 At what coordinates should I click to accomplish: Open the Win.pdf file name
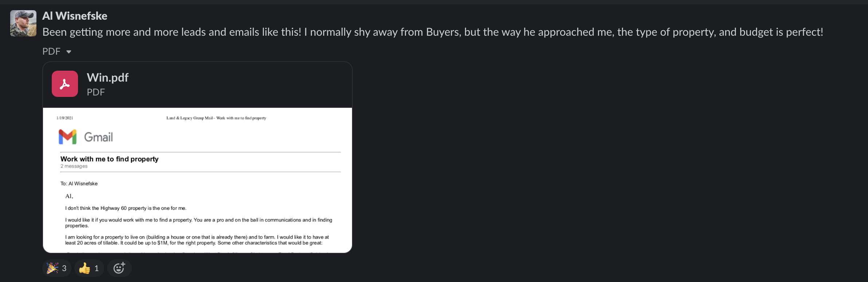coord(107,78)
